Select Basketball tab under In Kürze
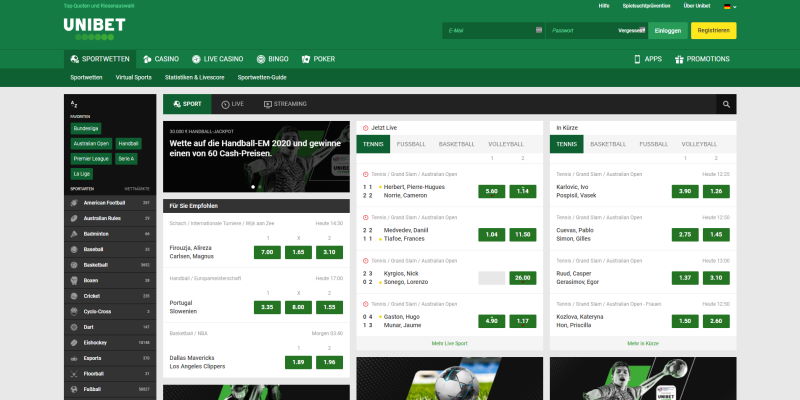800x400 pixels. pos(608,144)
